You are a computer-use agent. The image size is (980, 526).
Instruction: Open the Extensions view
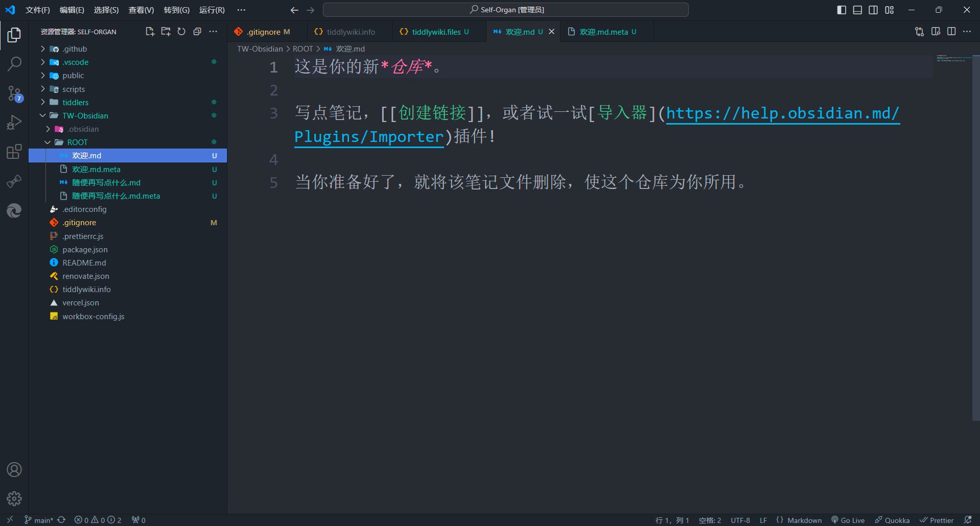coord(14,152)
